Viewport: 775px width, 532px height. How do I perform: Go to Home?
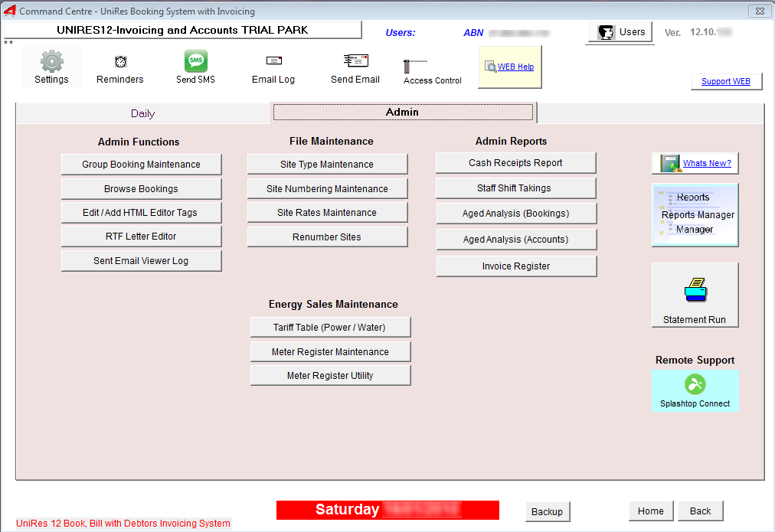(651, 511)
